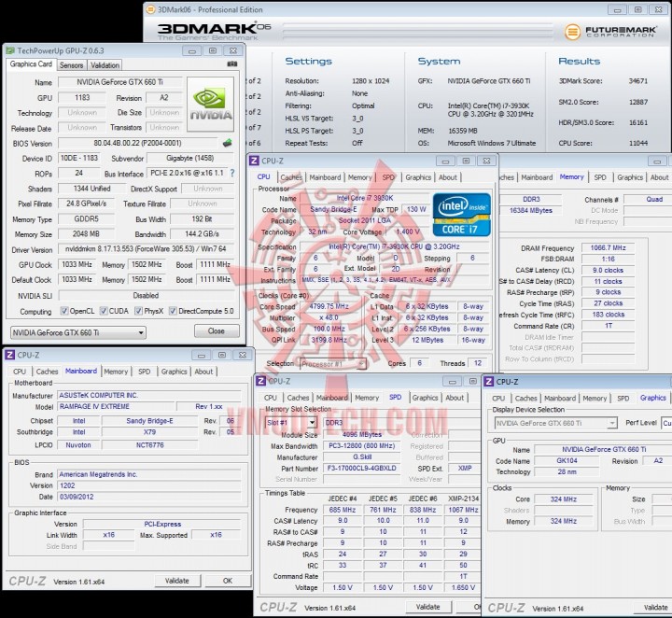This screenshot has height=618, width=672.
Task: Click the NVIDIA logo in GPU-Z
Action: [x=210, y=105]
